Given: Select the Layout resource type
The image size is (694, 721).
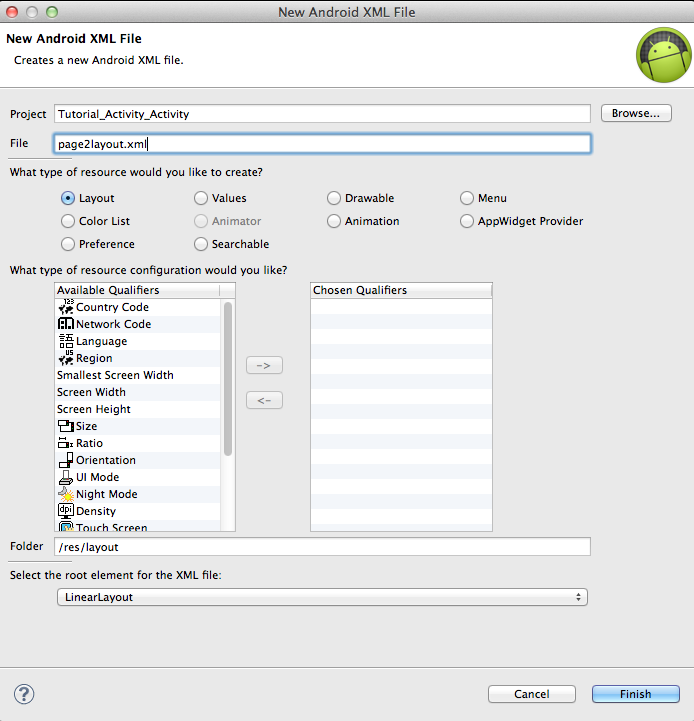Looking at the screenshot, I should pos(87,198).
